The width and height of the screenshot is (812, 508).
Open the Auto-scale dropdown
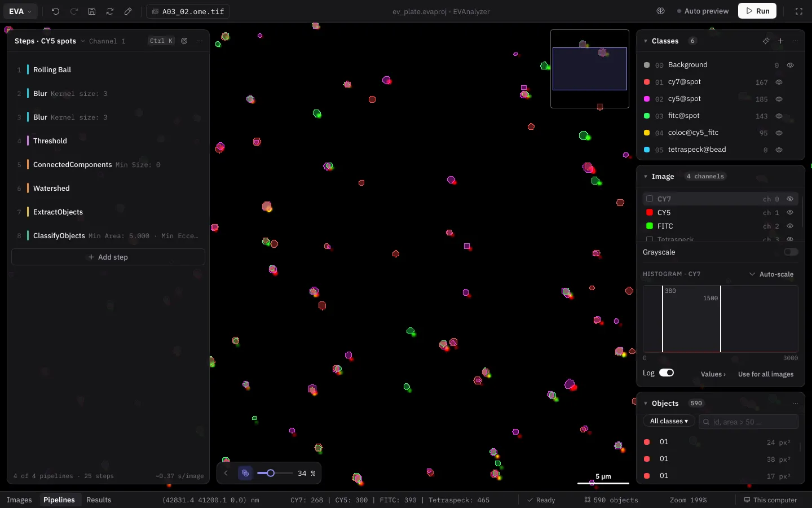click(x=771, y=274)
